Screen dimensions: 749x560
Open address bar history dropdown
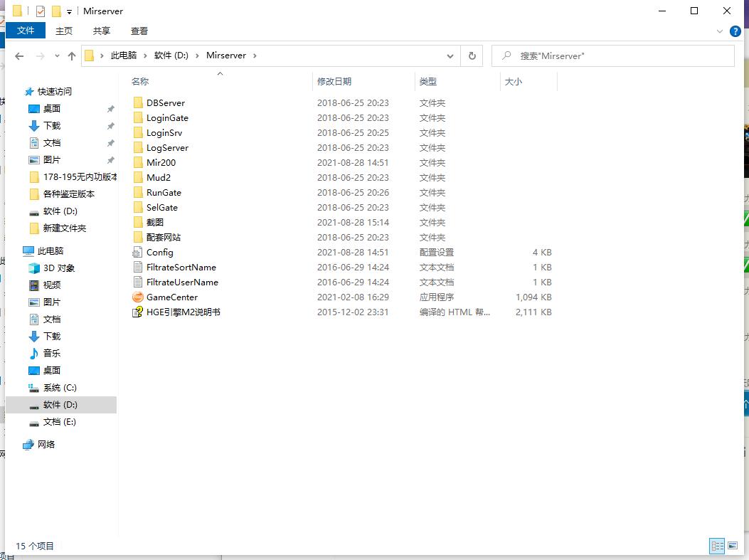tap(450, 56)
